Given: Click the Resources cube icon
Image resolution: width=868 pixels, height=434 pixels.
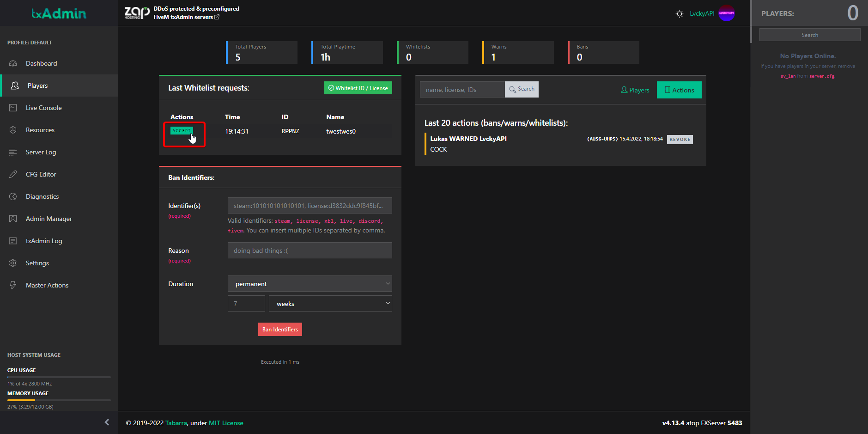Looking at the screenshot, I should 13,130.
